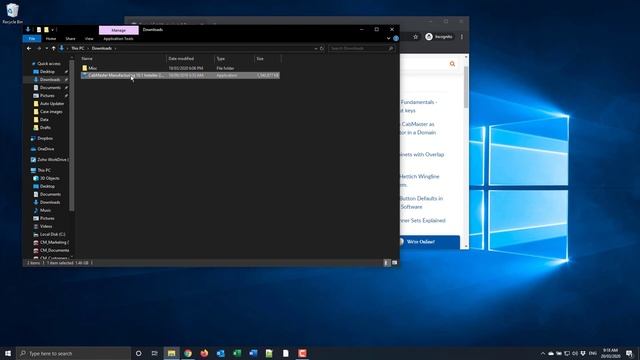Image resolution: width=640 pixels, height=360 pixels.
Task: Open the Windows Start menu
Action: pos(8,353)
